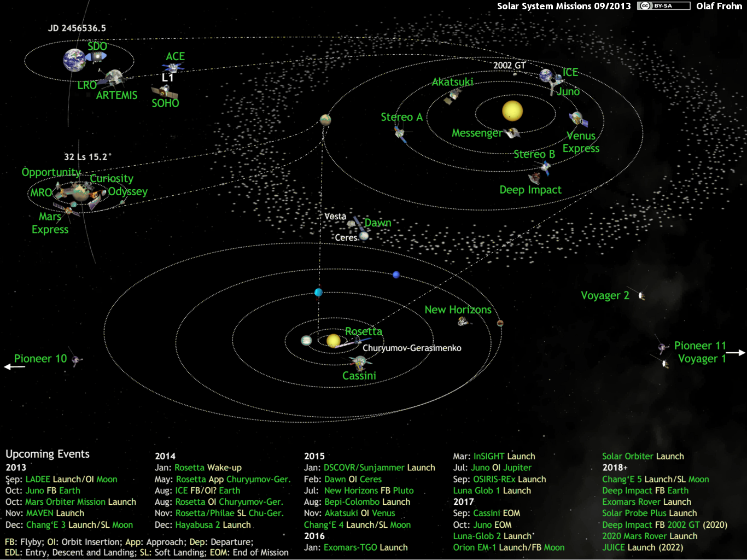
Task: Select the "MAVEN Launch" event
Action: click(55, 513)
